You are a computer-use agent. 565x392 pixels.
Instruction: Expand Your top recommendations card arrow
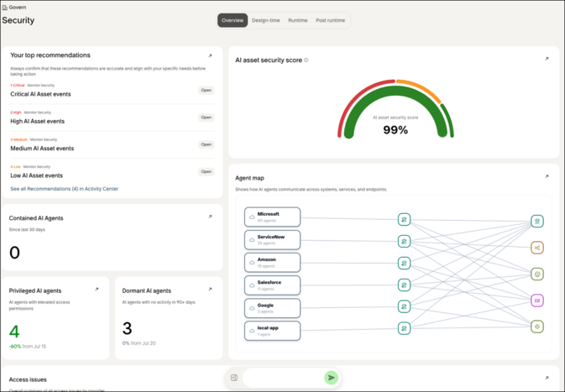(211, 56)
